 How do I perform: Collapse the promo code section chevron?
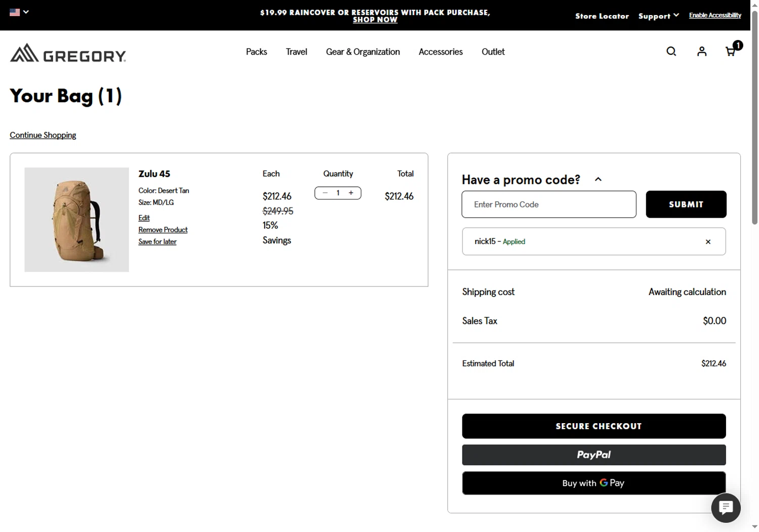coord(598,179)
